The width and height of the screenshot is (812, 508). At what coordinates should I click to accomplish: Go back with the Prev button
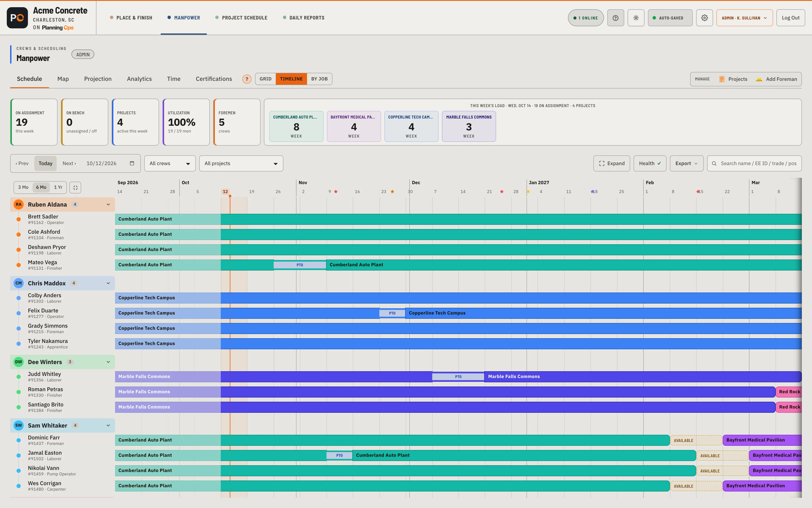22,163
